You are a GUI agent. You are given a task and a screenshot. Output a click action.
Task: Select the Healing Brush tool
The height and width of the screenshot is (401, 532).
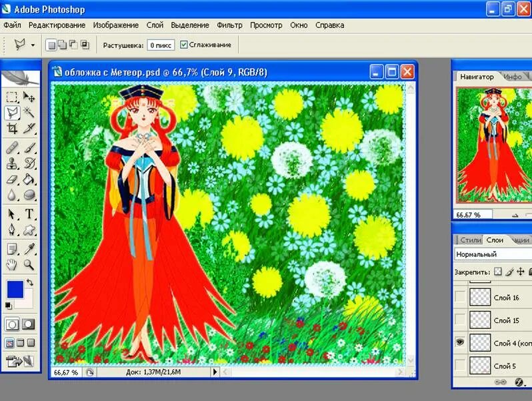12,148
